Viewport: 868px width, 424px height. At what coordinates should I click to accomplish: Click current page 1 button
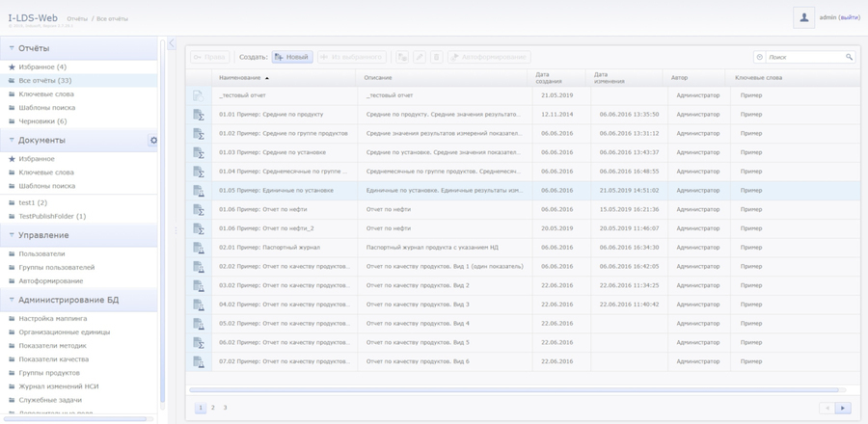click(x=201, y=408)
